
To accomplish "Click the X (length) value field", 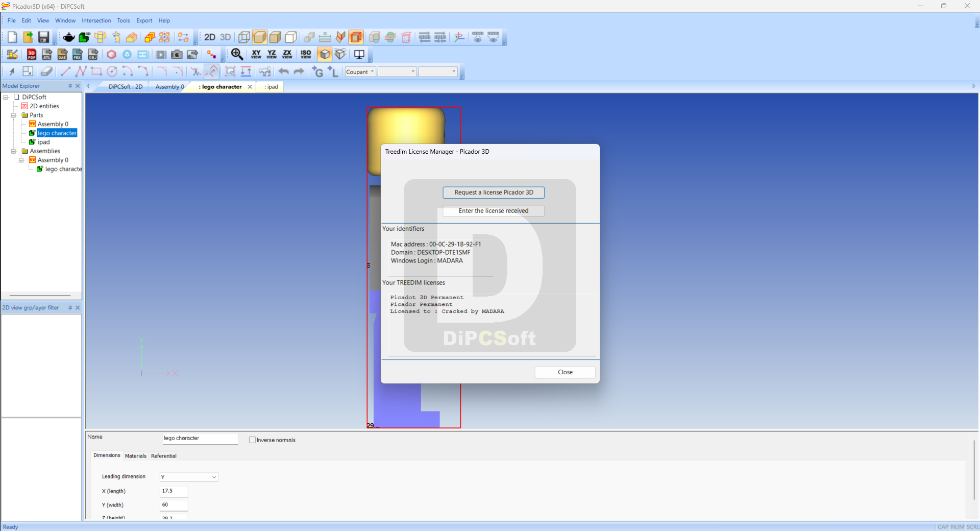I will tap(174, 491).
